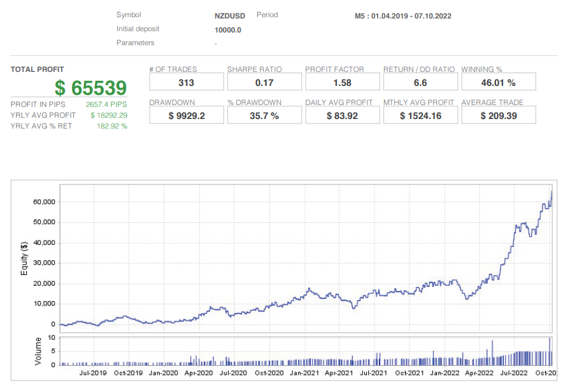The width and height of the screenshot is (570, 392).
Task: Select the NZDUSD symbol label
Action: pos(230,15)
